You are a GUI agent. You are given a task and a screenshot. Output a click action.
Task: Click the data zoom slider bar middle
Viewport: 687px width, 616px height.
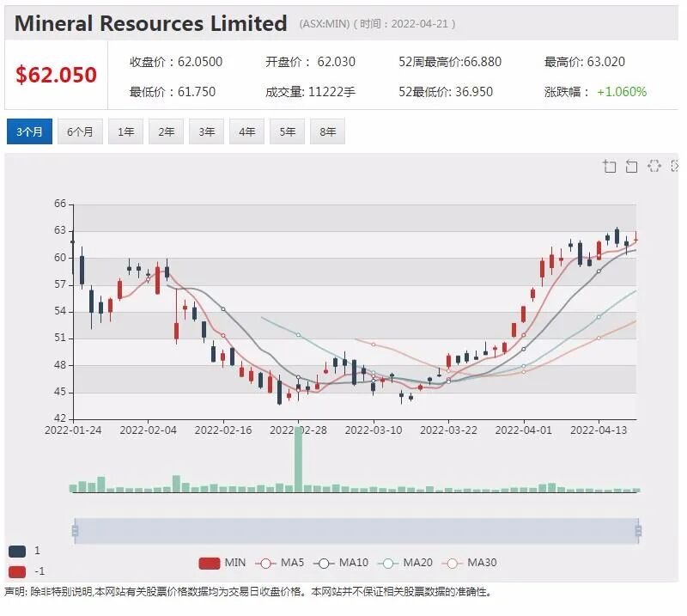click(x=356, y=531)
